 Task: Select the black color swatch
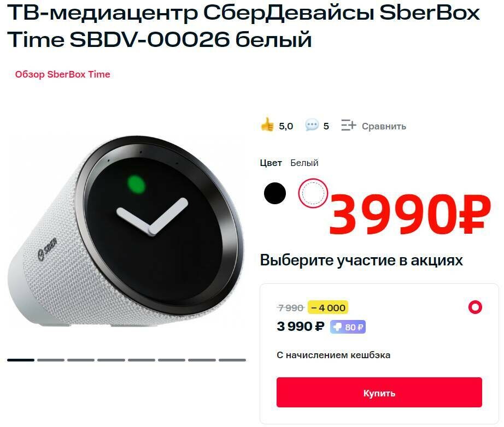(275, 193)
